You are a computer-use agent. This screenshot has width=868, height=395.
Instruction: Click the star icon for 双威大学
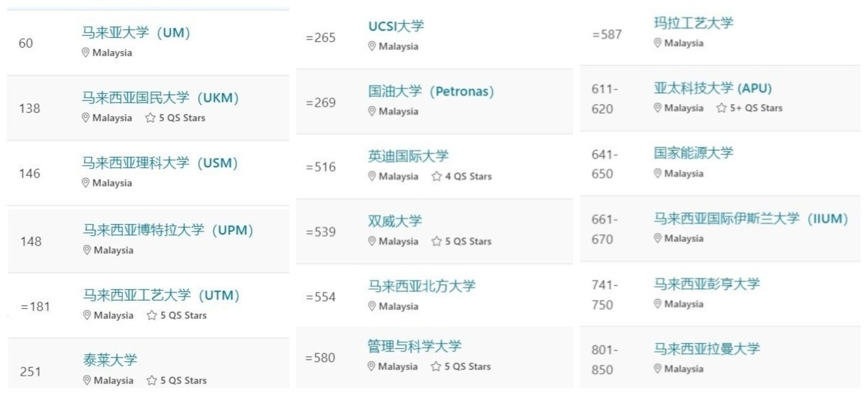tap(437, 241)
